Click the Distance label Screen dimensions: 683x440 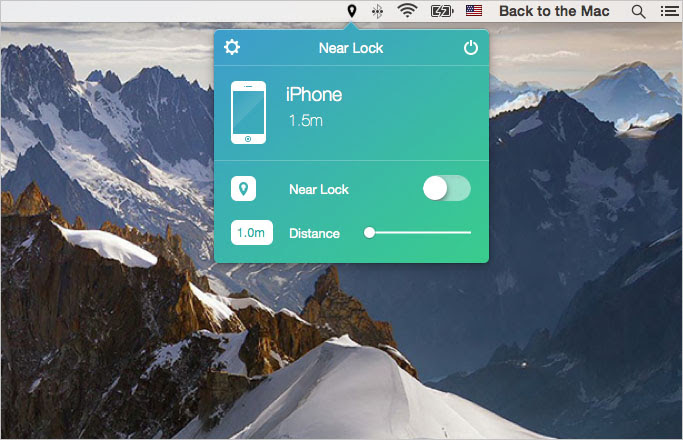(x=314, y=234)
